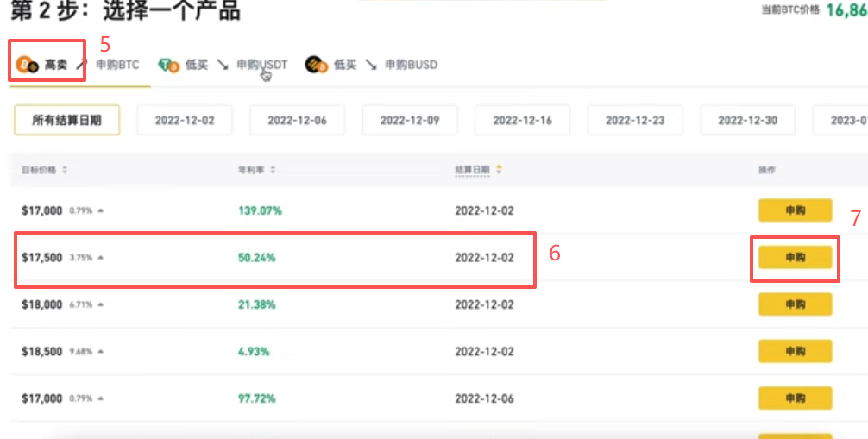The height and width of the screenshot is (439, 868).
Task: Switch to the 低买 申购USDT tab
Action: click(223, 66)
